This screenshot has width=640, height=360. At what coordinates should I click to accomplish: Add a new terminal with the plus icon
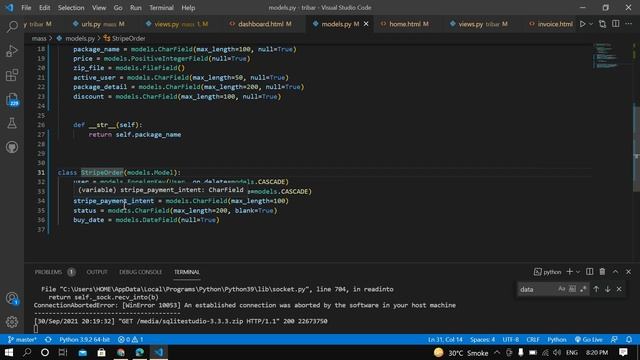click(x=569, y=272)
